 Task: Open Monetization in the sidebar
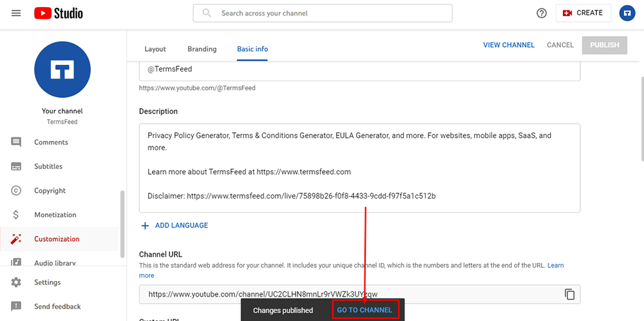pyautogui.click(x=59, y=215)
